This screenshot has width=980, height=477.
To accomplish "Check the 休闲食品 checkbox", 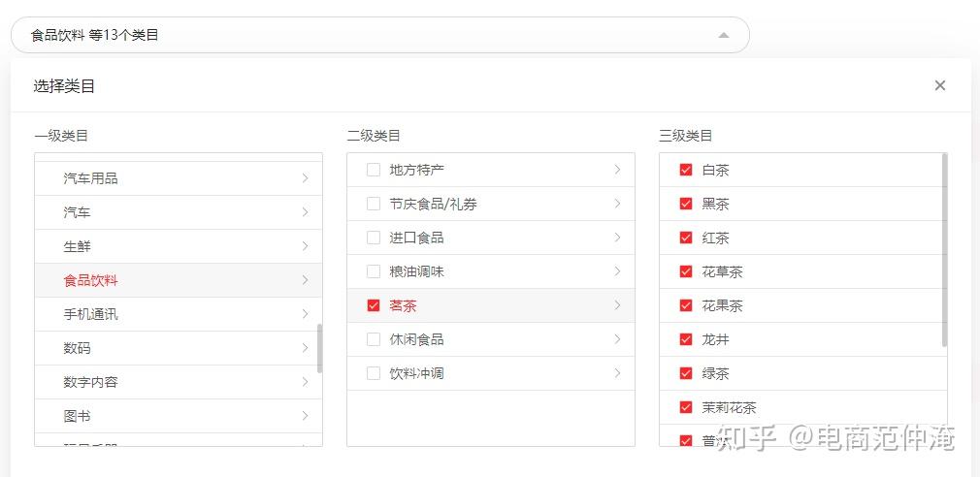I will 374,339.
